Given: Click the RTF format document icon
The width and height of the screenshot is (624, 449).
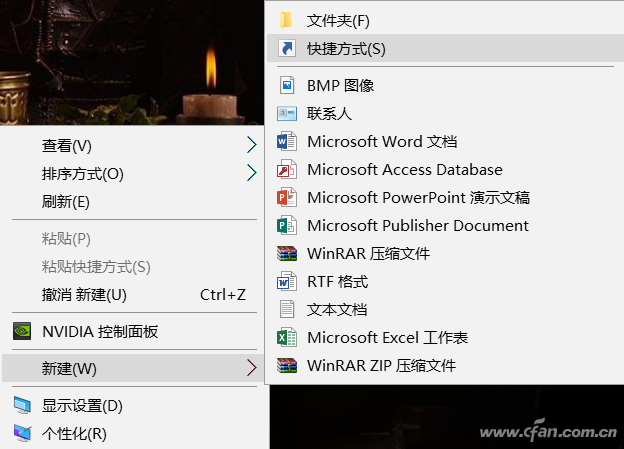Looking at the screenshot, I should pyautogui.click(x=287, y=281).
